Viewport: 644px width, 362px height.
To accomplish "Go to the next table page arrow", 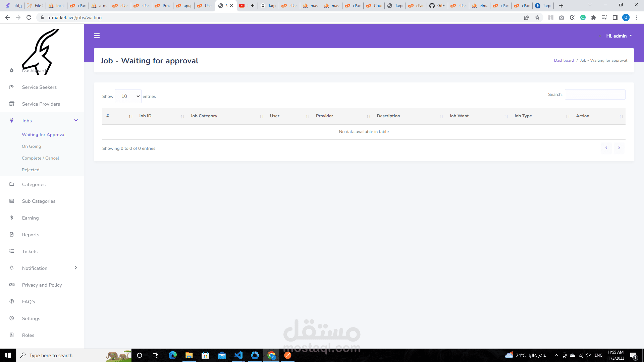I will click(619, 148).
